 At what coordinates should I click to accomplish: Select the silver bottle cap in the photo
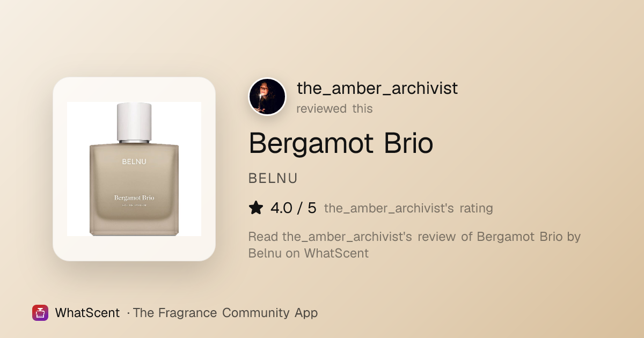(134, 122)
